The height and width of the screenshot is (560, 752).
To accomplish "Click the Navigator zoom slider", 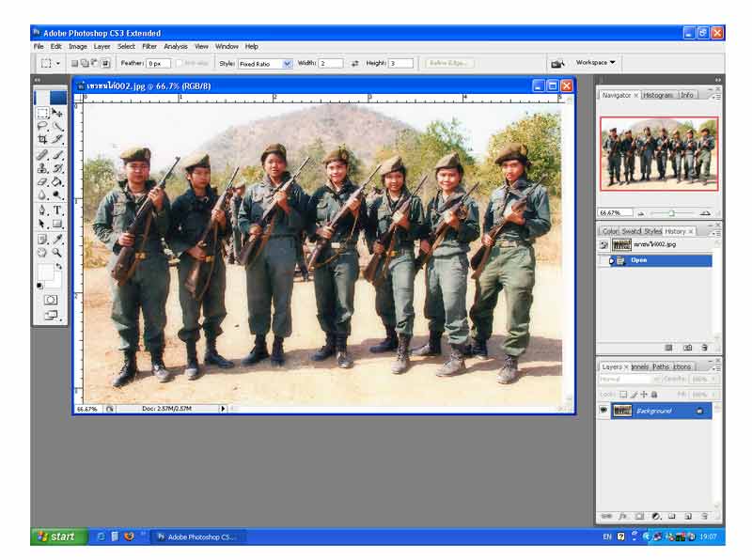I will [x=671, y=213].
